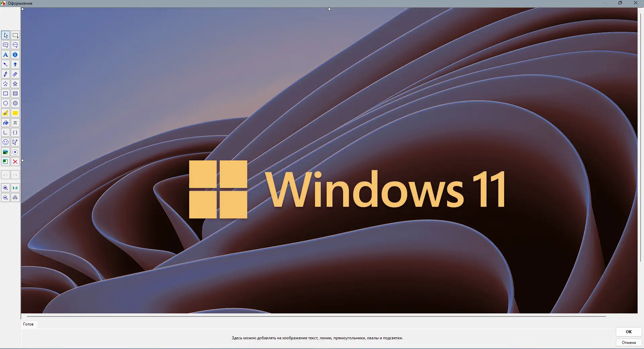The width and height of the screenshot is (644, 349).
Task: Choose the dashed rectangle marquee tool
Action: click(x=15, y=35)
